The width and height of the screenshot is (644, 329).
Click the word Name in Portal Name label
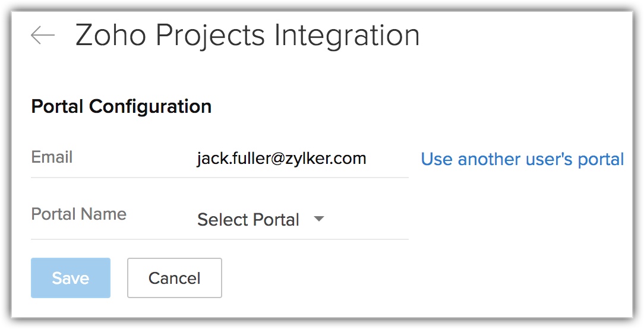point(105,214)
